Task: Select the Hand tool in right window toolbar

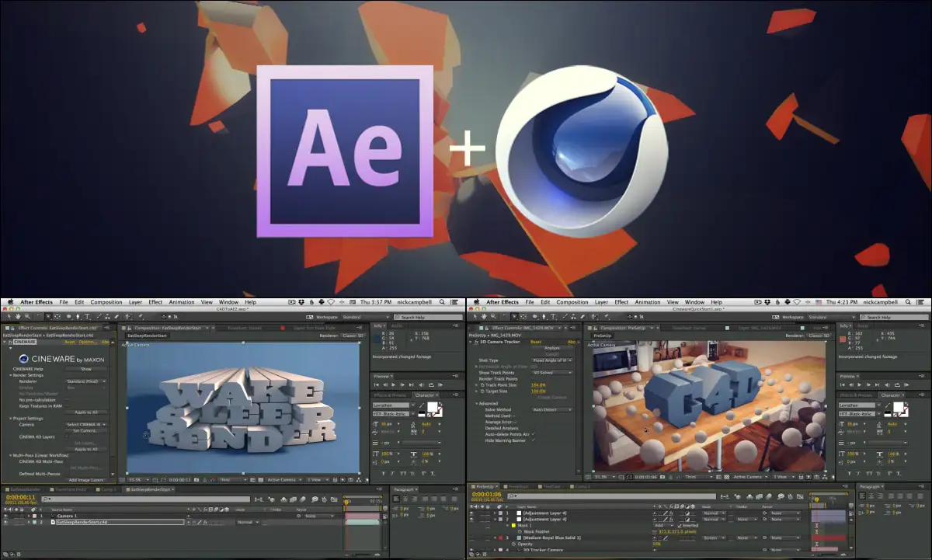Action: [x=482, y=317]
